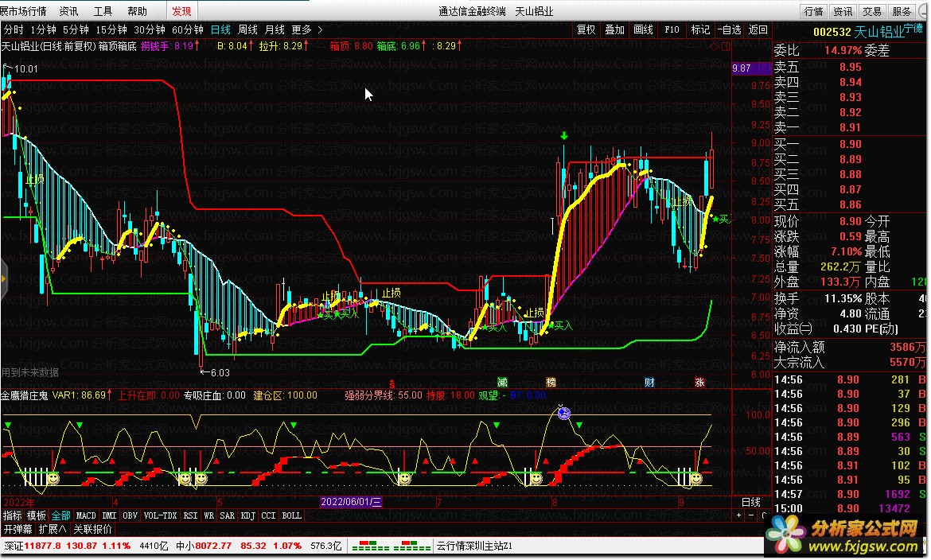931x560 pixels.
Task: Toggle the 复权 price adjustment button
Action: [x=586, y=29]
